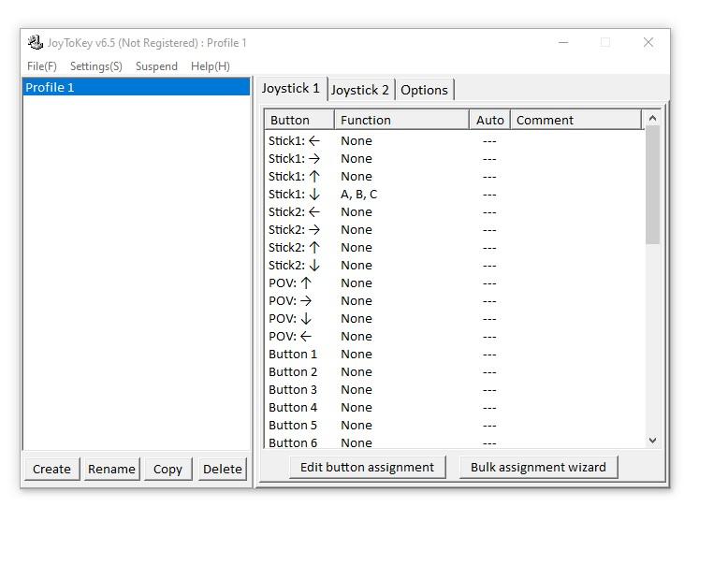Screen dimensions: 728x565
Task: Click the Function column header
Action: point(401,120)
